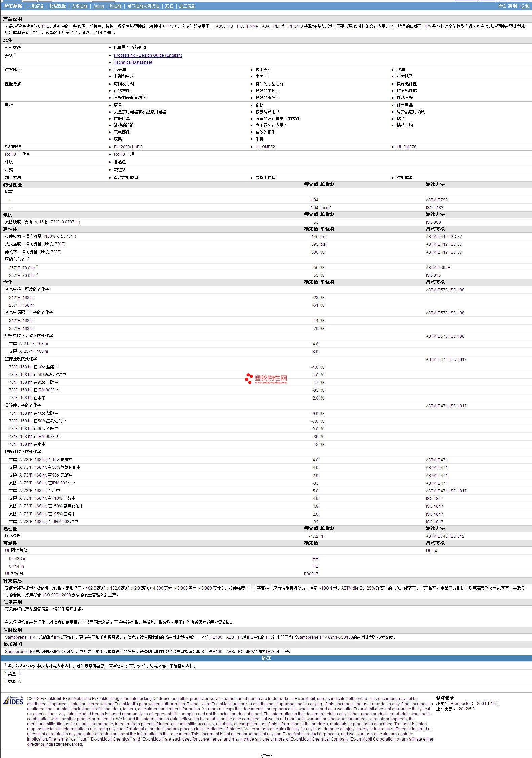The image size is (532, 758).
Task: Go to the Aging tab
Action: point(99,6)
